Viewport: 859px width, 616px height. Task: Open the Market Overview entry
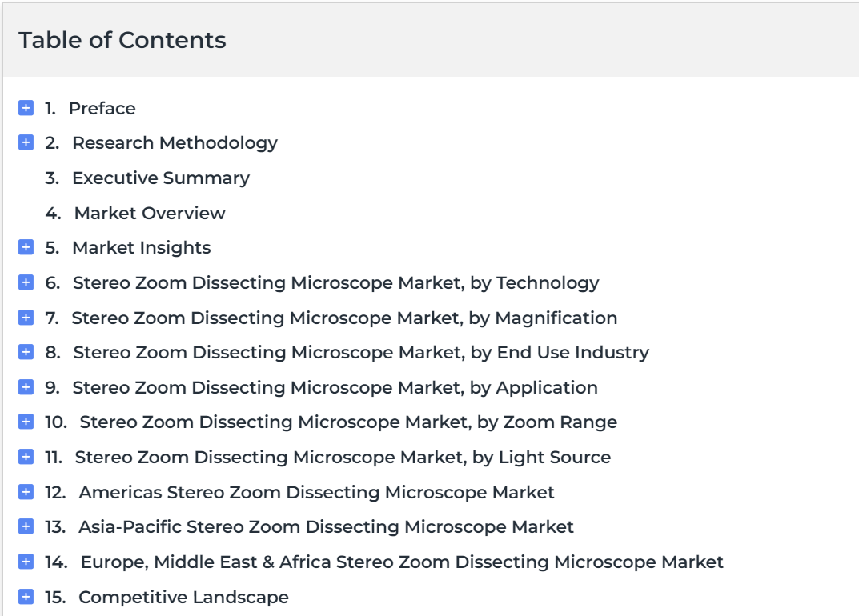(151, 213)
